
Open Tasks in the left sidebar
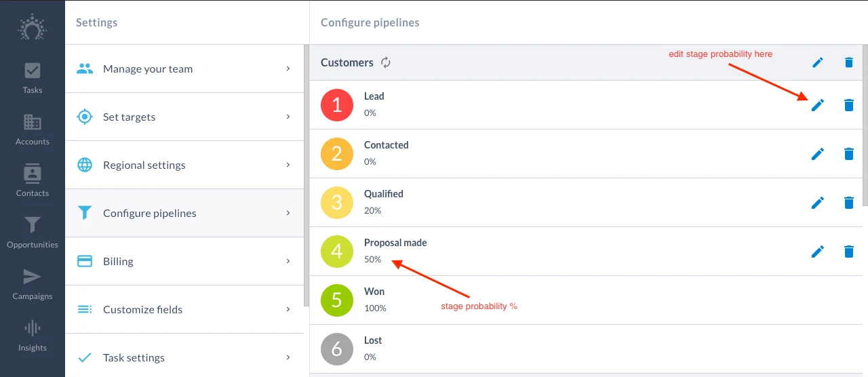coord(33,78)
